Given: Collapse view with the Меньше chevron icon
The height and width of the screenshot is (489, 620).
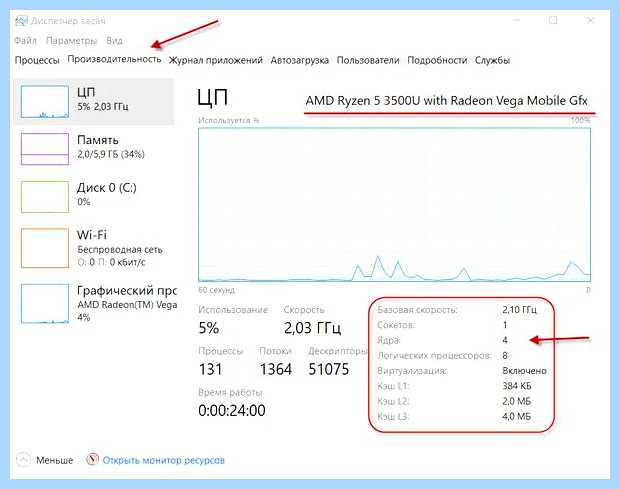Looking at the screenshot, I should coord(23,460).
